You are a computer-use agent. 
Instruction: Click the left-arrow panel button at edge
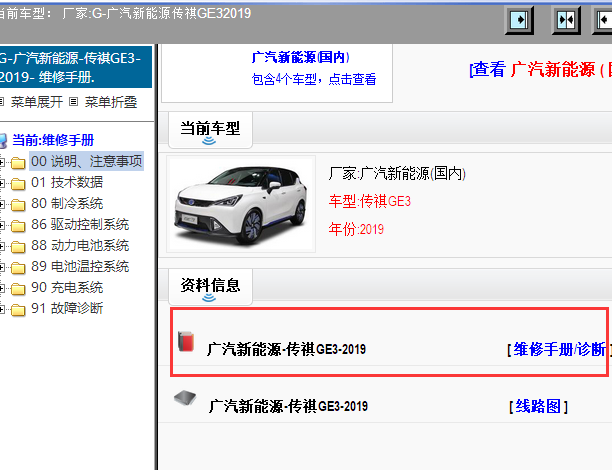(603, 20)
